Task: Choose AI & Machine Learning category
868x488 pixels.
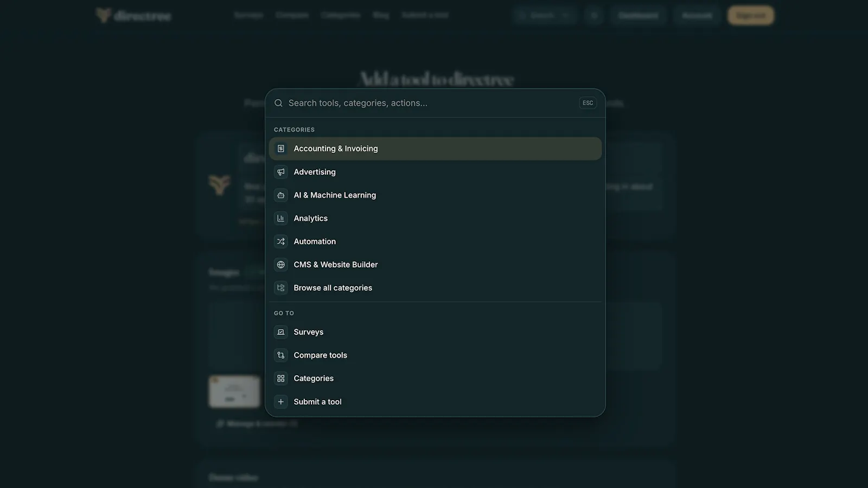Action: click(435, 195)
